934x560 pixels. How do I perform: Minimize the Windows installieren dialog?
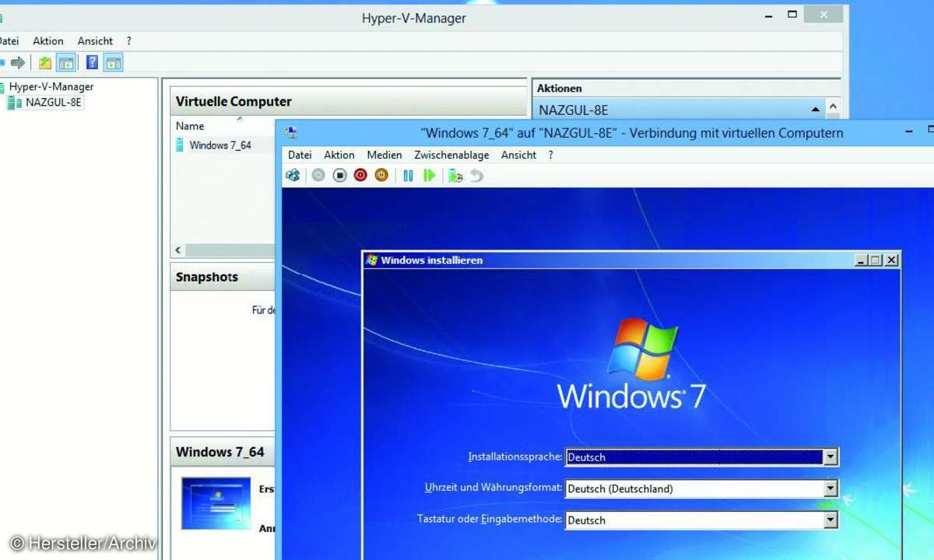tap(861, 261)
